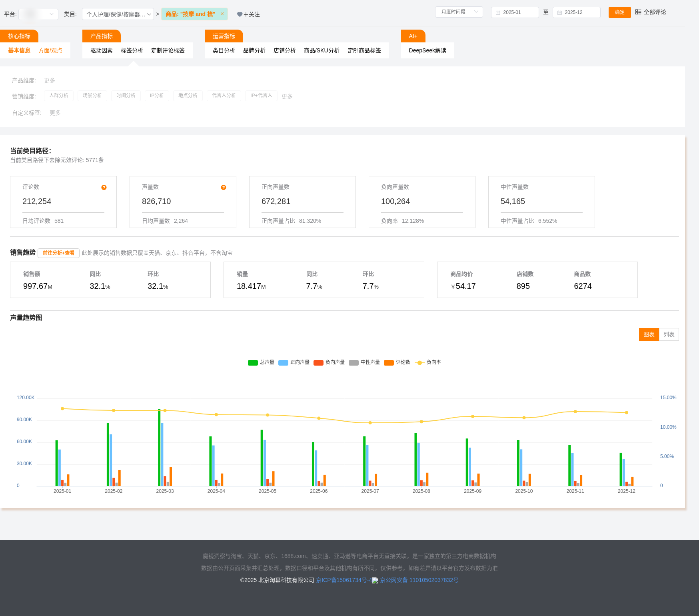Click the heart icon to follow
Image resolution: width=699 pixels, height=616 pixels.
240,14
